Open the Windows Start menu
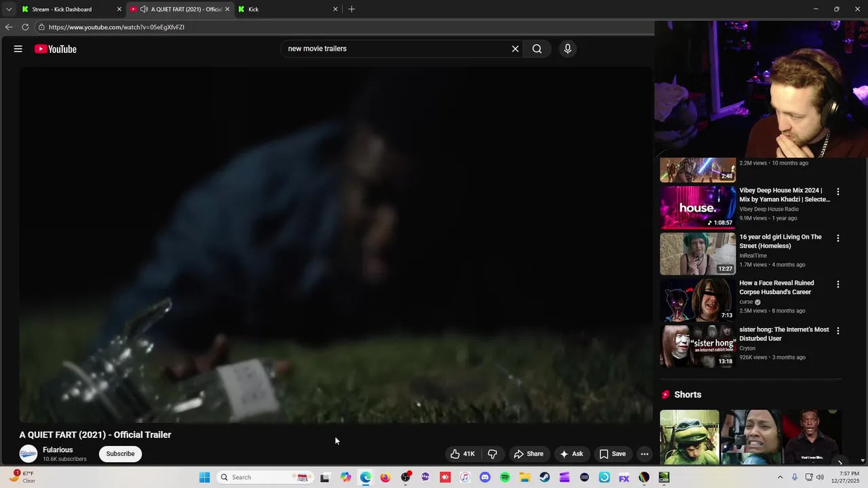This screenshot has width=868, height=488. pyautogui.click(x=205, y=478)
